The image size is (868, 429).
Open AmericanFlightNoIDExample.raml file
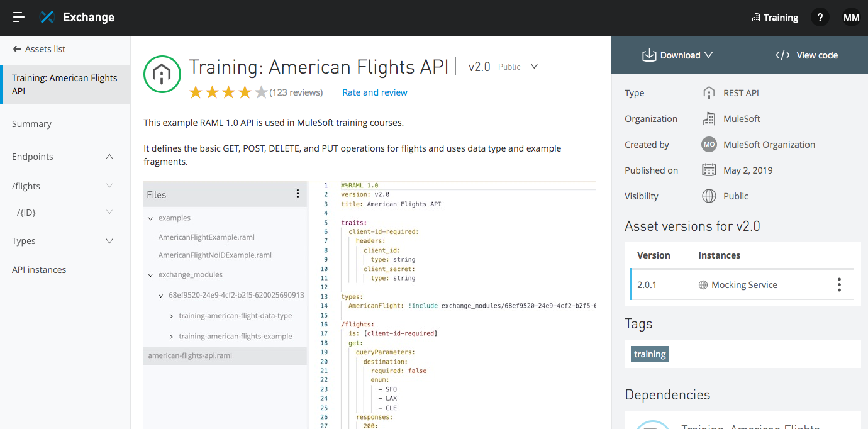tap(215, 255)
